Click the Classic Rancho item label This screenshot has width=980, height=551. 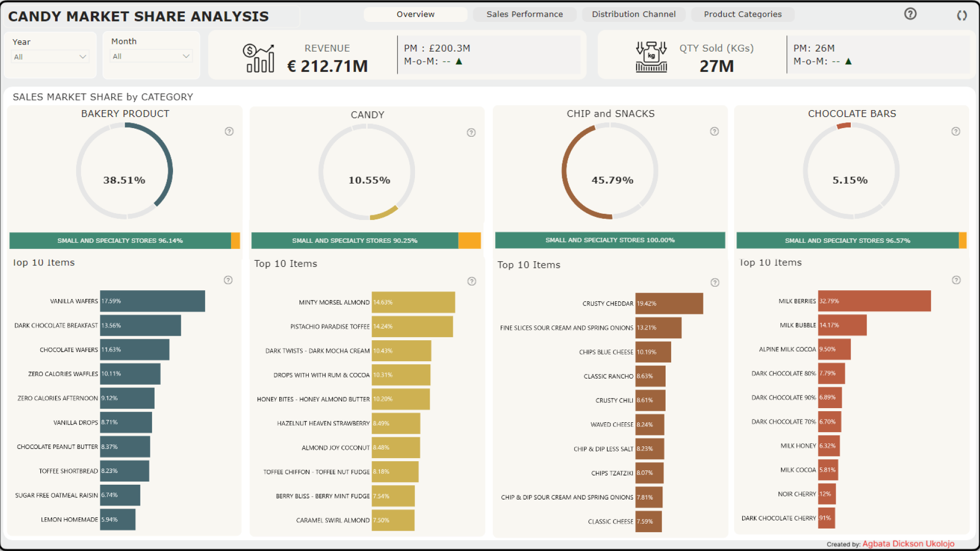pyautogui.click(x=608, y=376)
